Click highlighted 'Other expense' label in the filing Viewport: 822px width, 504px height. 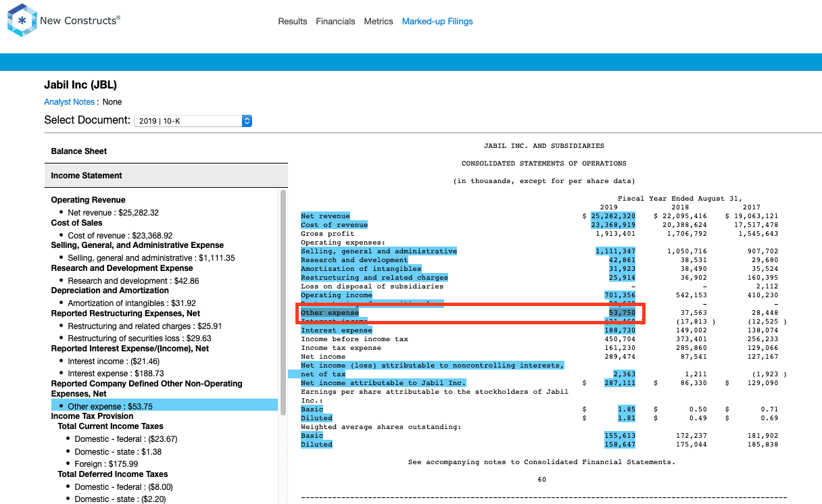tap(330, 313)
